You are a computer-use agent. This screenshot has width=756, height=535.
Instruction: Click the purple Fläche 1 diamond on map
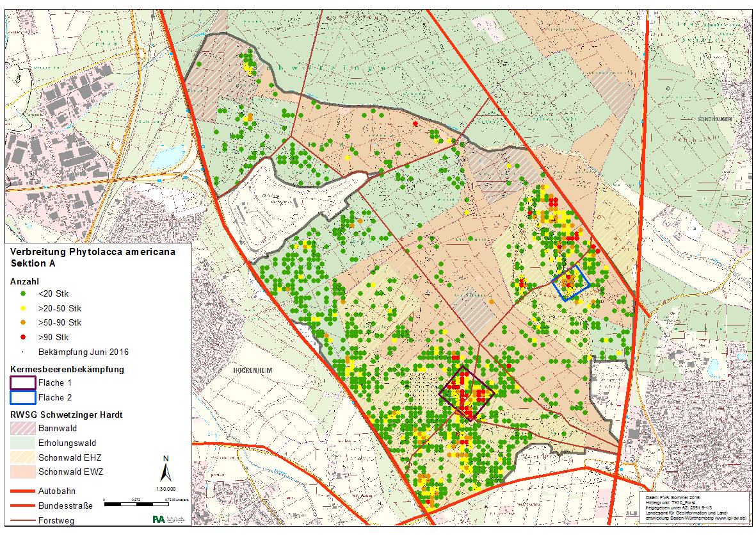(x=466, y=393)
